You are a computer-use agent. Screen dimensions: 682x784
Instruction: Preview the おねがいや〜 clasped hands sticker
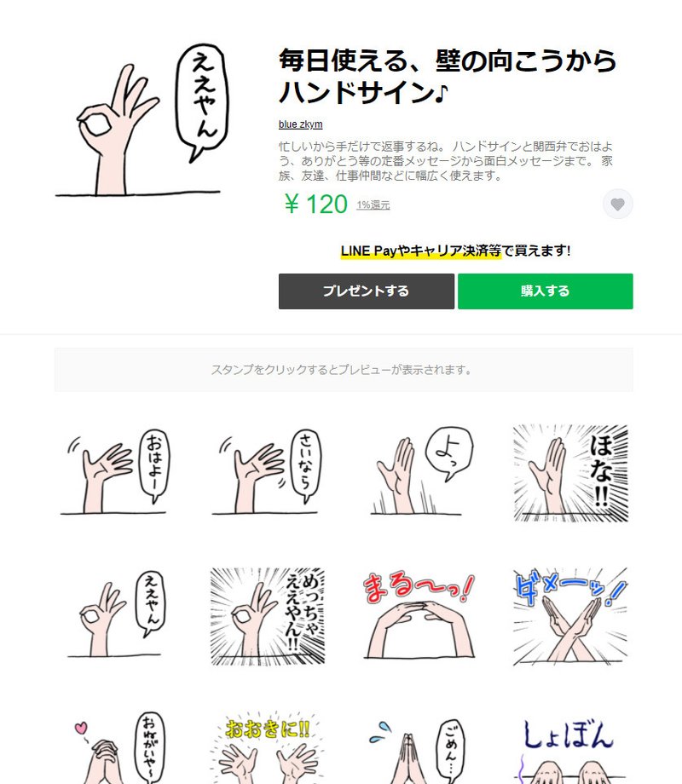click(x=117, y=748)
